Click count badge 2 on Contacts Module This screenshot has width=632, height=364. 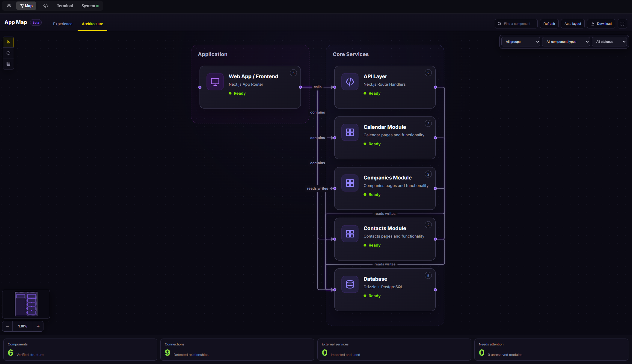point(428,225)
